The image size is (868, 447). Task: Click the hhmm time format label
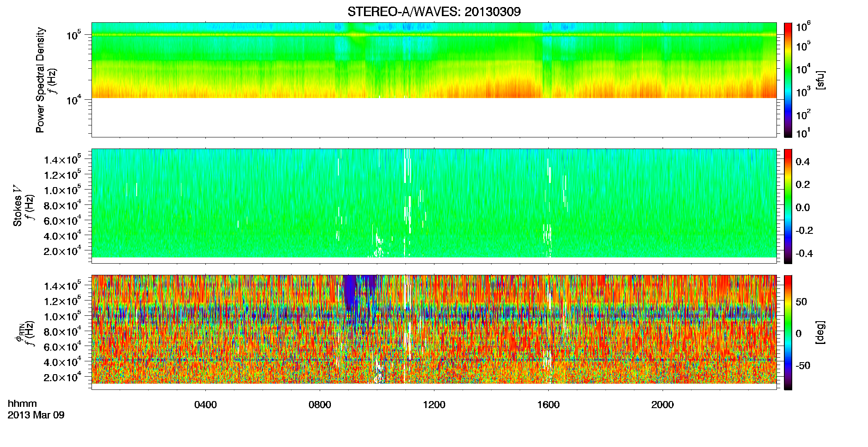(22, 404)
